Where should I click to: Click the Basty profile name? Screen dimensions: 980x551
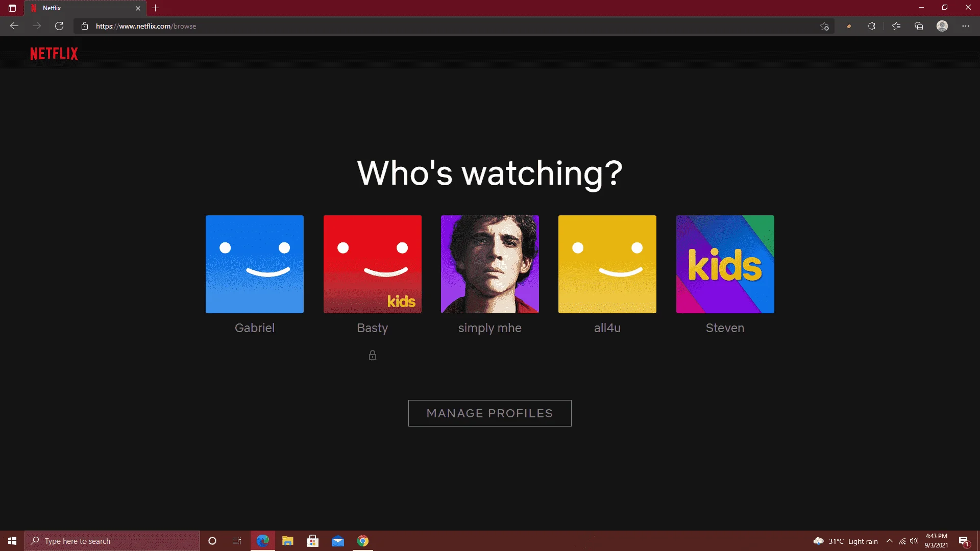click(x=373, y=328)
